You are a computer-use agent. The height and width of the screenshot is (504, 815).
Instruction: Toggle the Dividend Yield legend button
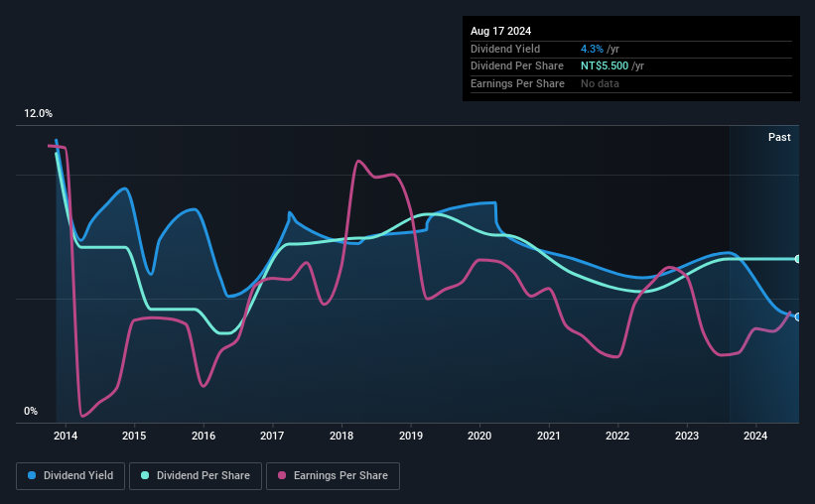click(x=70, y=476)
